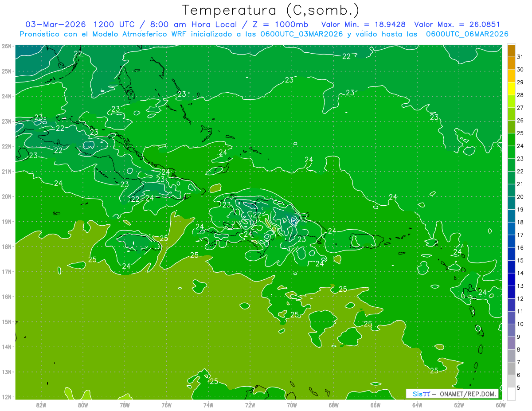Click the 70W longitude axis label
Screen dimensions: 532x411
pos(292,404)
